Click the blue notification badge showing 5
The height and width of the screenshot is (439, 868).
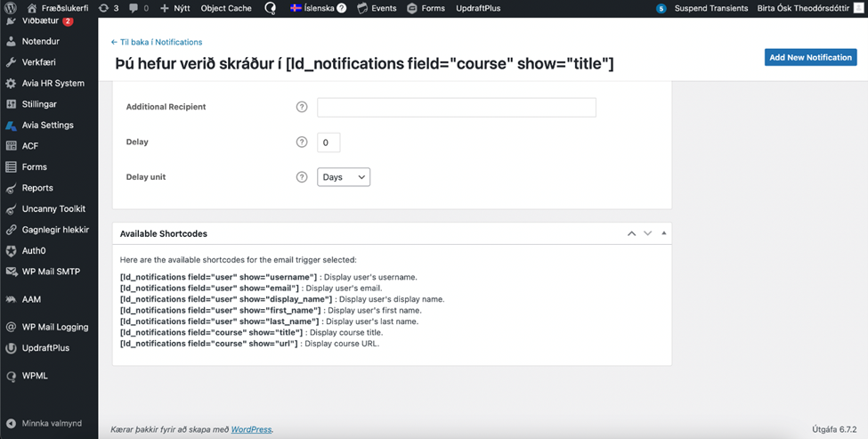point(661,8)
